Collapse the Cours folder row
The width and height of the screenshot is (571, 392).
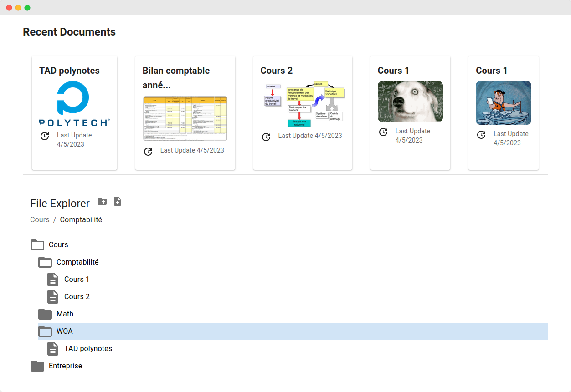click(289, 245)
